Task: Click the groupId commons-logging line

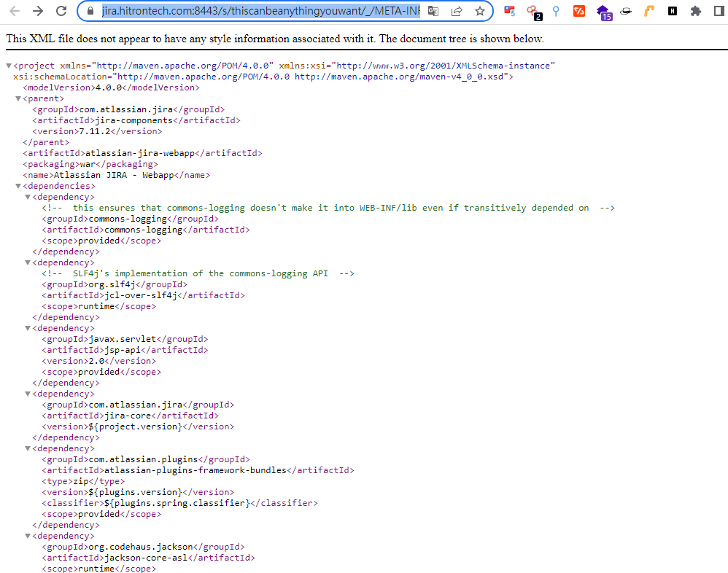Action: [130, 219]
